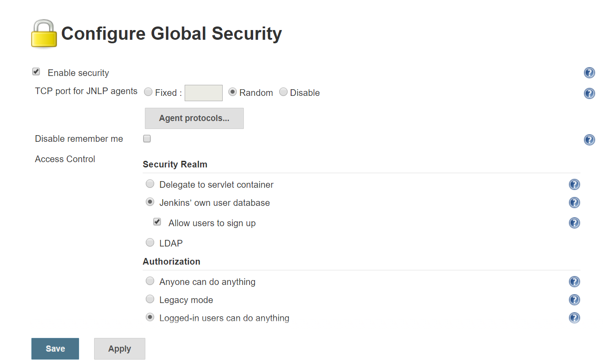Screen dimensions: 603x364
Task: Click the fixed port number field
Action: (204, 93)
